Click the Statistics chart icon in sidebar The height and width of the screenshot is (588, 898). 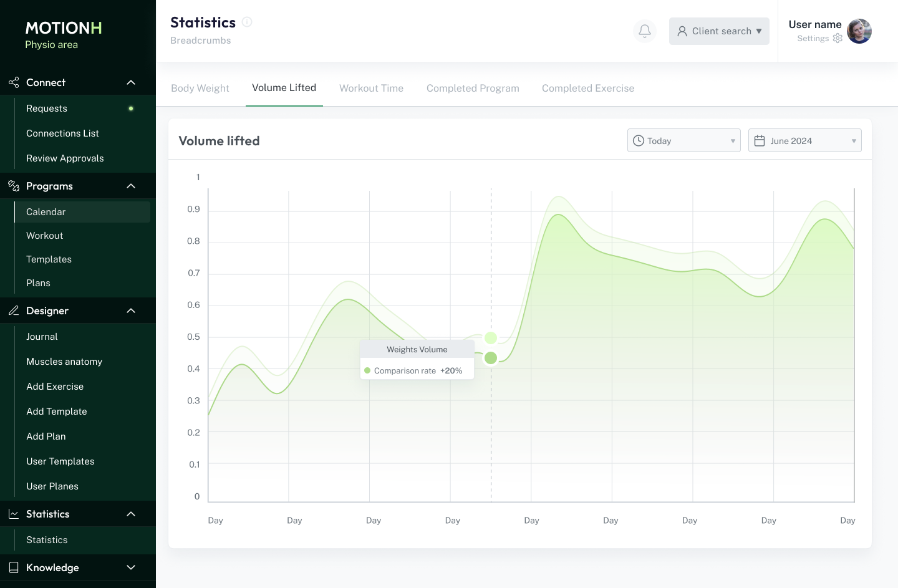point(14,514)
